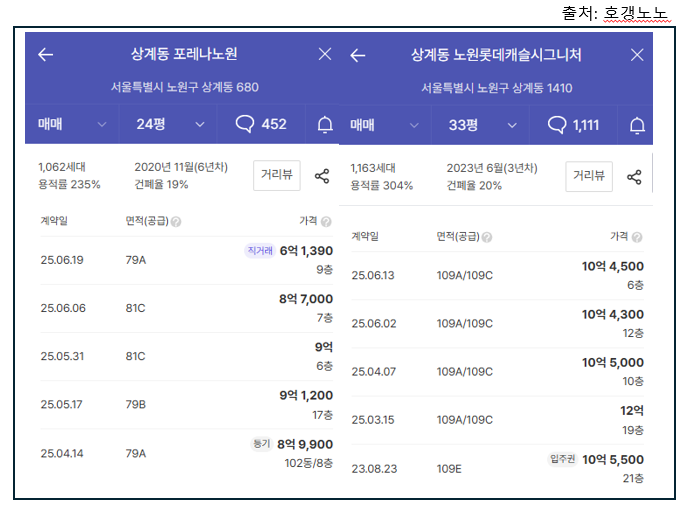Image resolution: width=691 pixels, height=508 pixels.
Task: Select the 25.05.31 transaction date
Action: point(62,356)
